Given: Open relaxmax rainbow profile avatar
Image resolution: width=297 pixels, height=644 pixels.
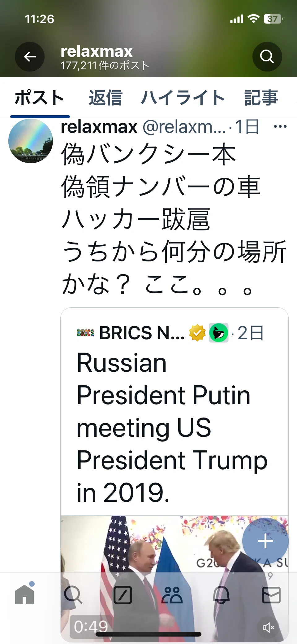Looking at the screenshot, I should (x=31, y=141).
